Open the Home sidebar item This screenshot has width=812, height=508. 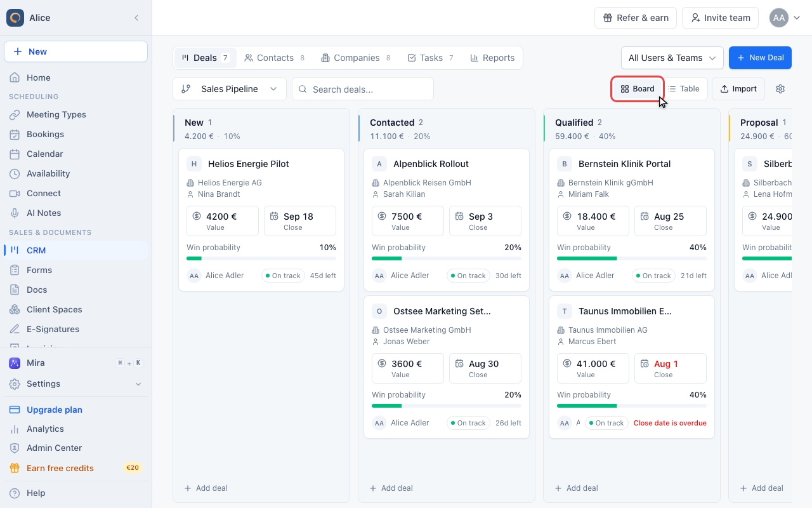[x=76, y=77]
